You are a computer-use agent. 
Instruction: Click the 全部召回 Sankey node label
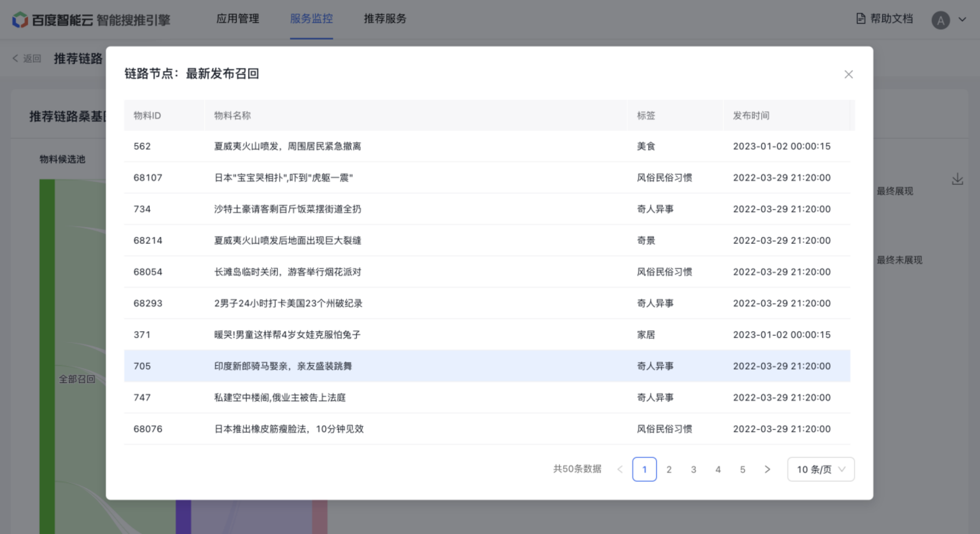tap(77, 379)
